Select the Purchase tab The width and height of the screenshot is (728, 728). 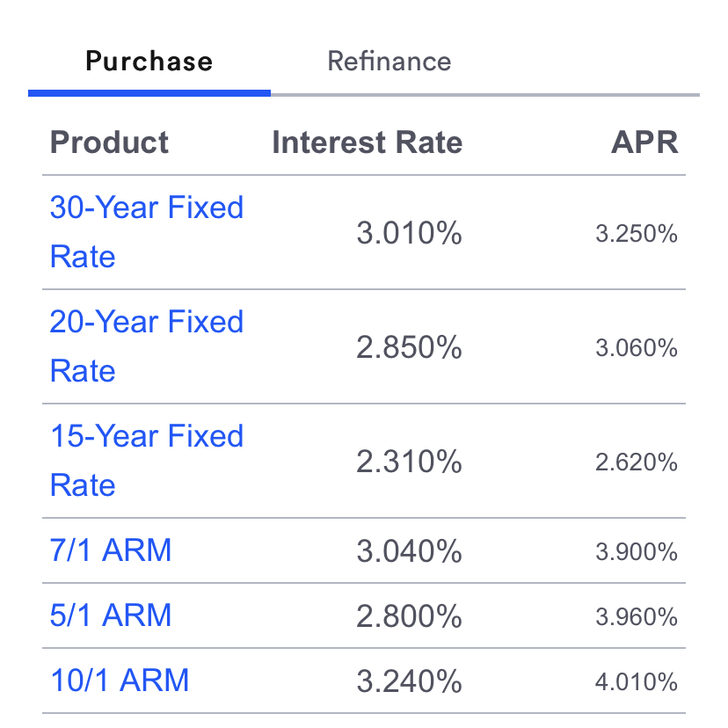pyautogui.click(x=149, y=61)
